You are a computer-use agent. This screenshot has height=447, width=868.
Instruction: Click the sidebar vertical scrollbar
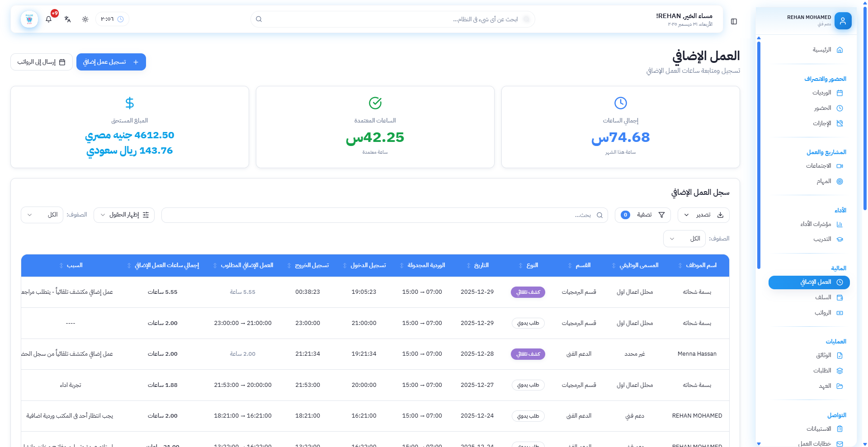[x=759, y=154]
